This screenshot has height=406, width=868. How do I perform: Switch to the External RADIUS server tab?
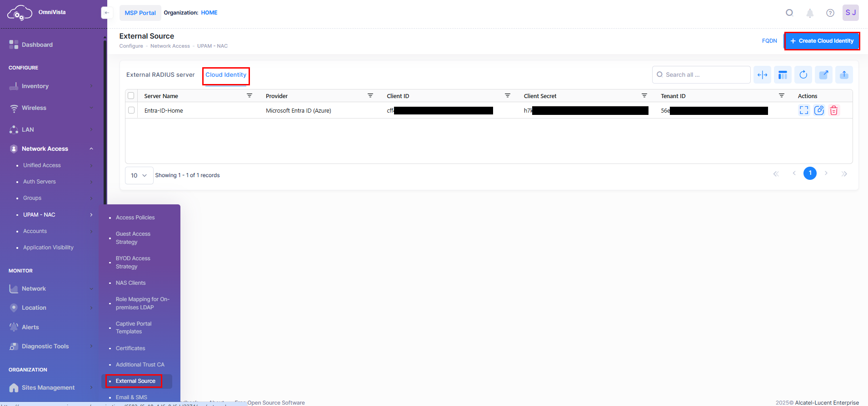click(x=160, y=75)
